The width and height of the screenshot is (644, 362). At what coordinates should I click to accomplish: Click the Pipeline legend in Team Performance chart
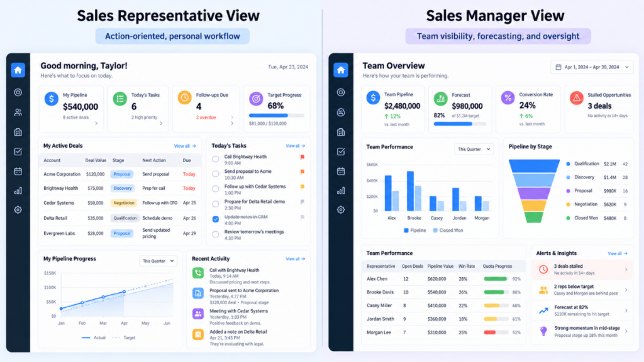(x=415, y=231)
